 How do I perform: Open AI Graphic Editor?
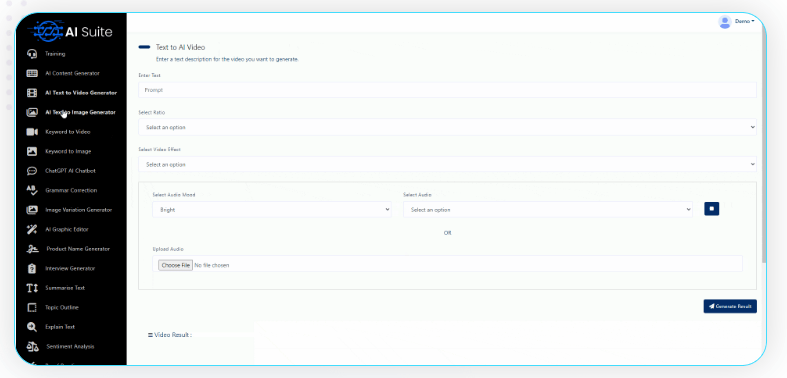pyautogui.click(x=67, y=229)
